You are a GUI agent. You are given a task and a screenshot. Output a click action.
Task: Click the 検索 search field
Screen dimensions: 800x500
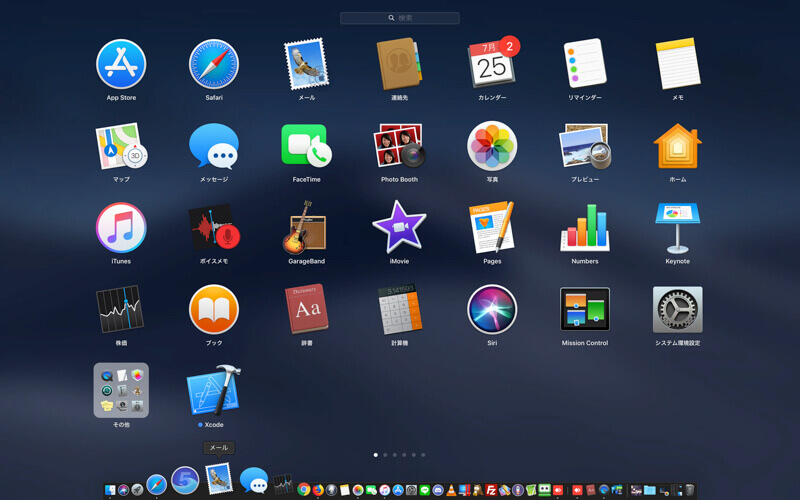click(400, 18)
